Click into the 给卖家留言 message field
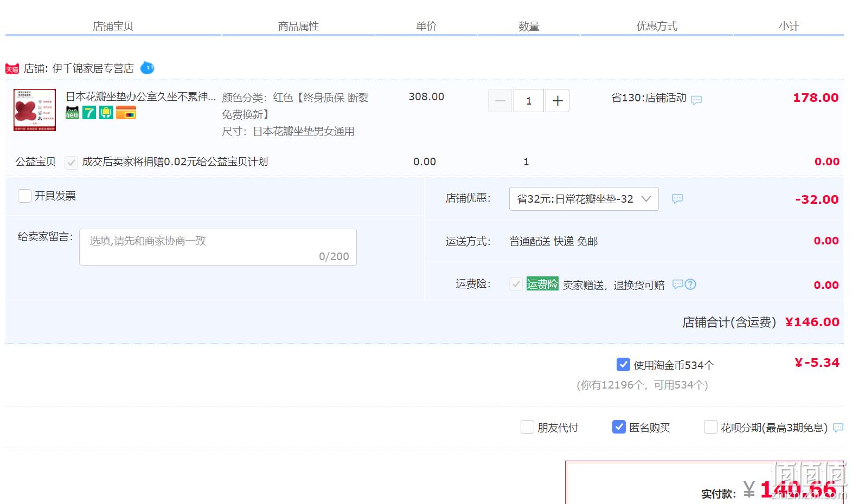This screenshot has width=852, height=504. point(218,247)
